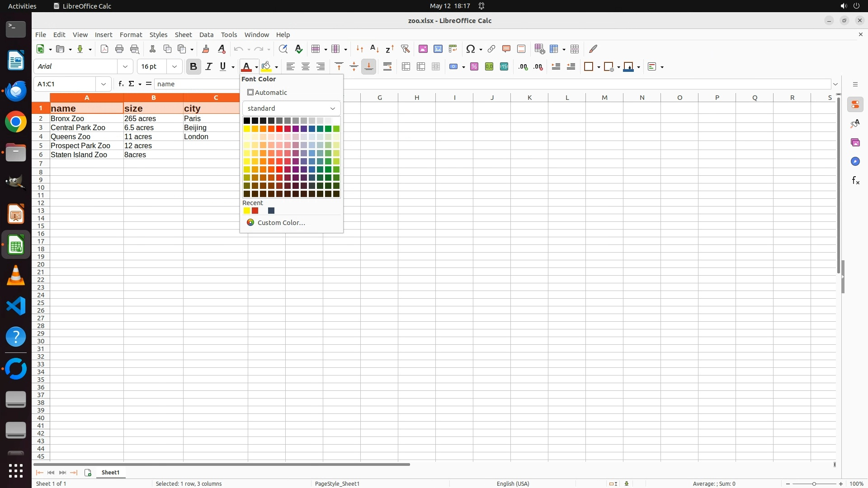Toggle Italic formatting button
The image size is (868, 488).
208,67
